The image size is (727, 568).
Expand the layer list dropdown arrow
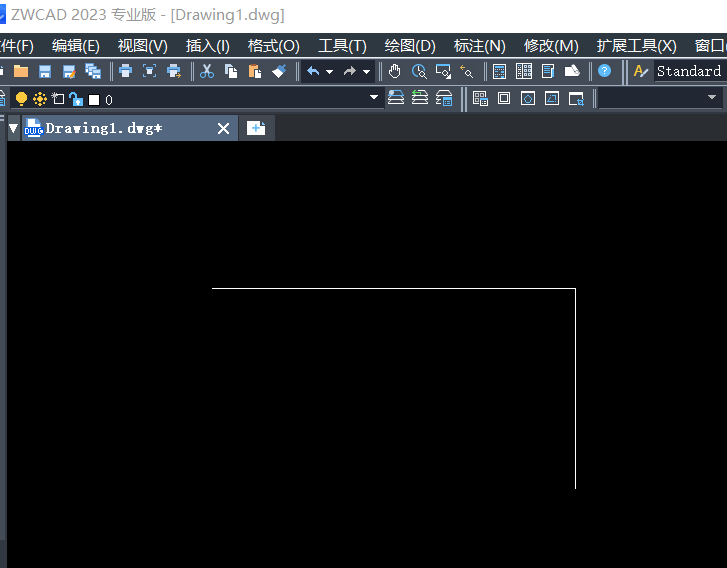374,97
